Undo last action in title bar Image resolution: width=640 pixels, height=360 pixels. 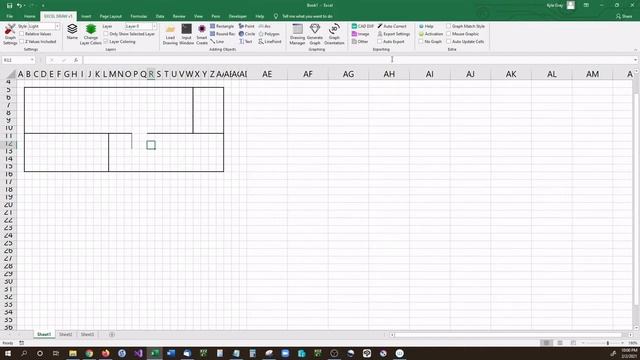19,5
